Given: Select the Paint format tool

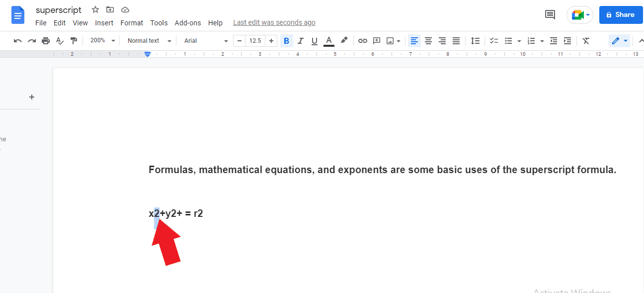Looking at the screenshot, I should click(x=74, y=41).
